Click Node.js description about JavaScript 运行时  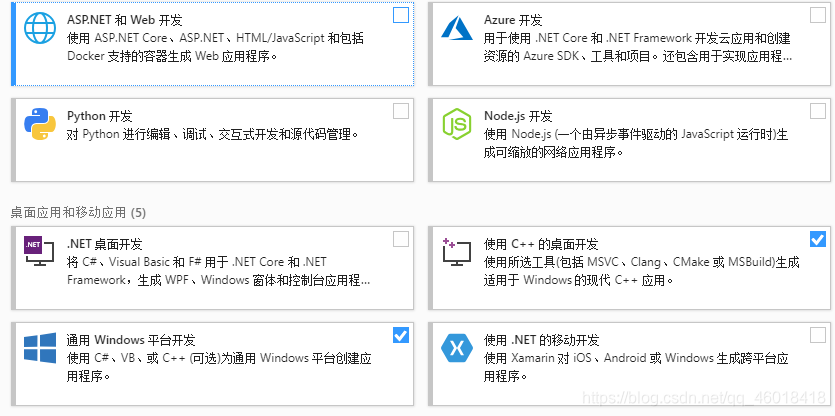pos(636,143)
